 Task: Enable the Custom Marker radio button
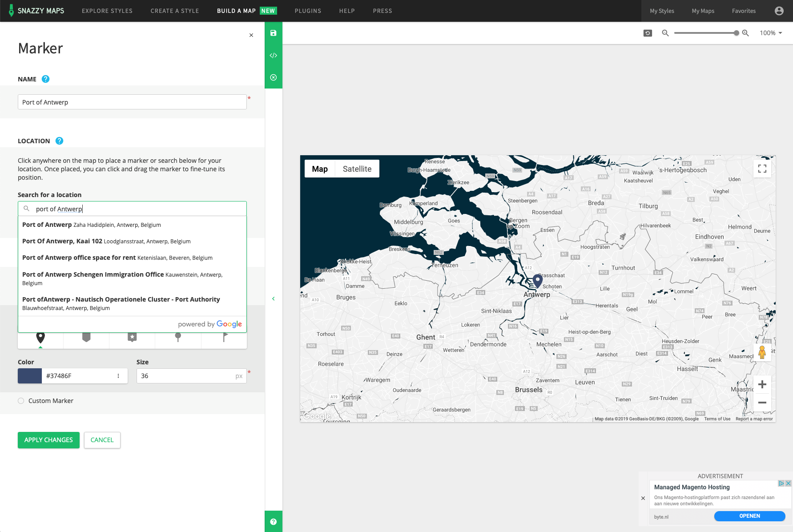pos(21,401)
